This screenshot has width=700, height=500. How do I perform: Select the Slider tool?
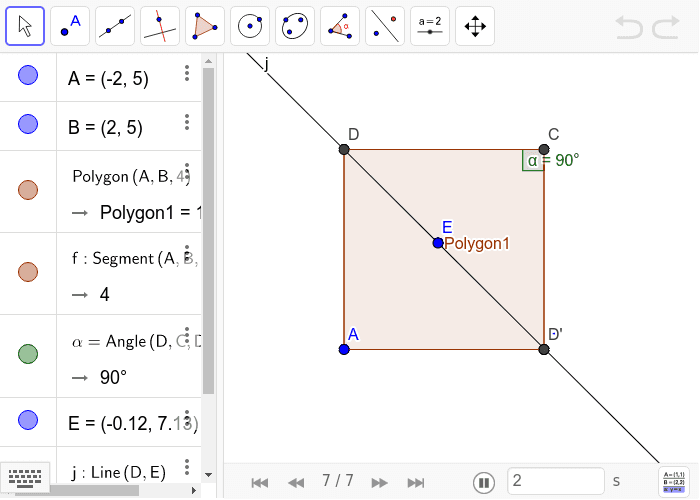(x=430, y=26)
